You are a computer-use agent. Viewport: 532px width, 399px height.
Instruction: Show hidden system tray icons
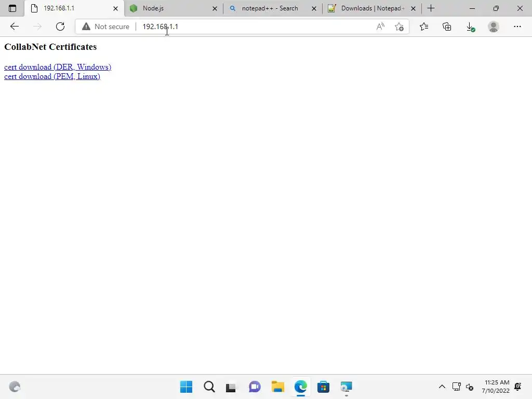pyautogui.click(x=442, y=387)
